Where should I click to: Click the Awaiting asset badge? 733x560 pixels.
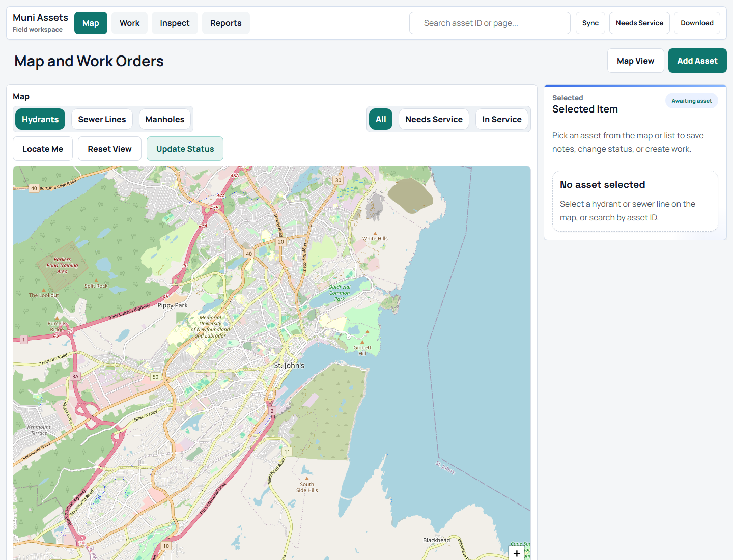(691, 101)
